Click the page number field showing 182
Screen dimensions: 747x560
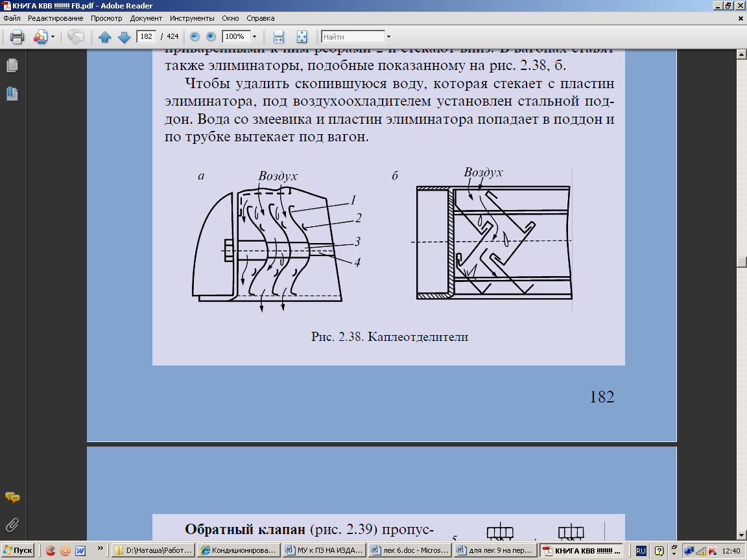click(147, 37)
